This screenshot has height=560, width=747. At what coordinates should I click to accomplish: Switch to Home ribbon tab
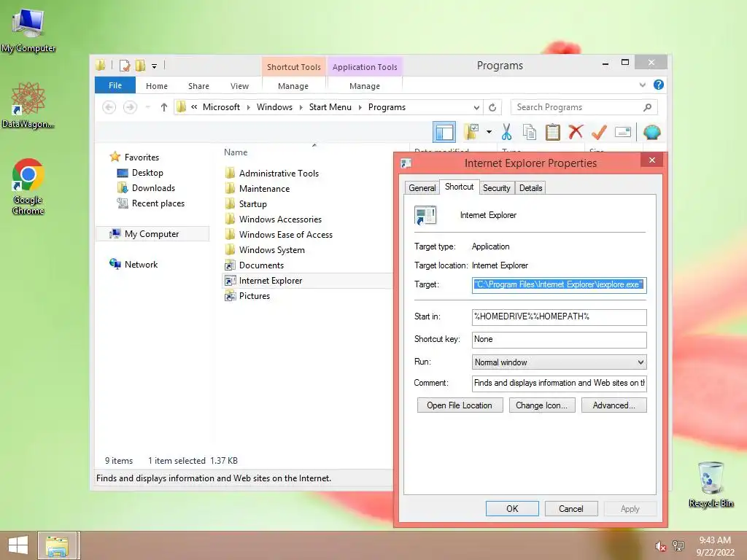coord(157,86)
